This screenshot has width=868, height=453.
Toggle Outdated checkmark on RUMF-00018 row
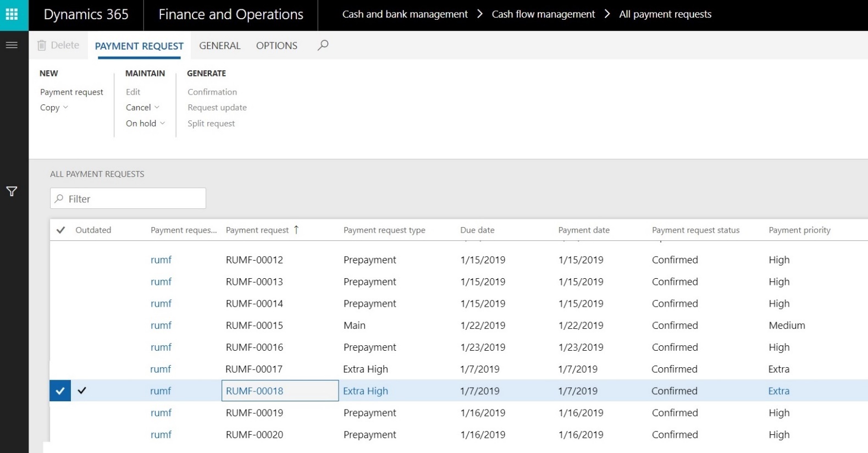(82, 391)
